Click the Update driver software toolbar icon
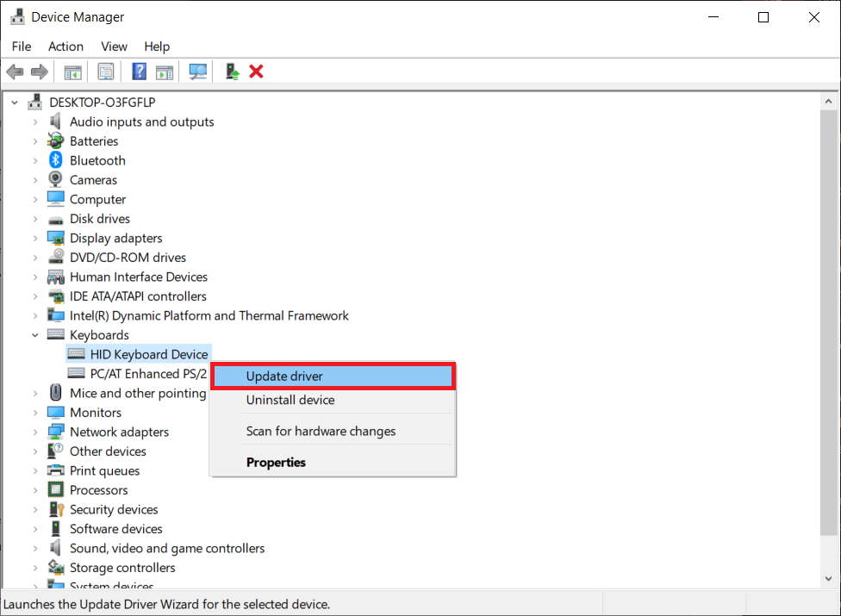841x616 pixels. (232, 71)
